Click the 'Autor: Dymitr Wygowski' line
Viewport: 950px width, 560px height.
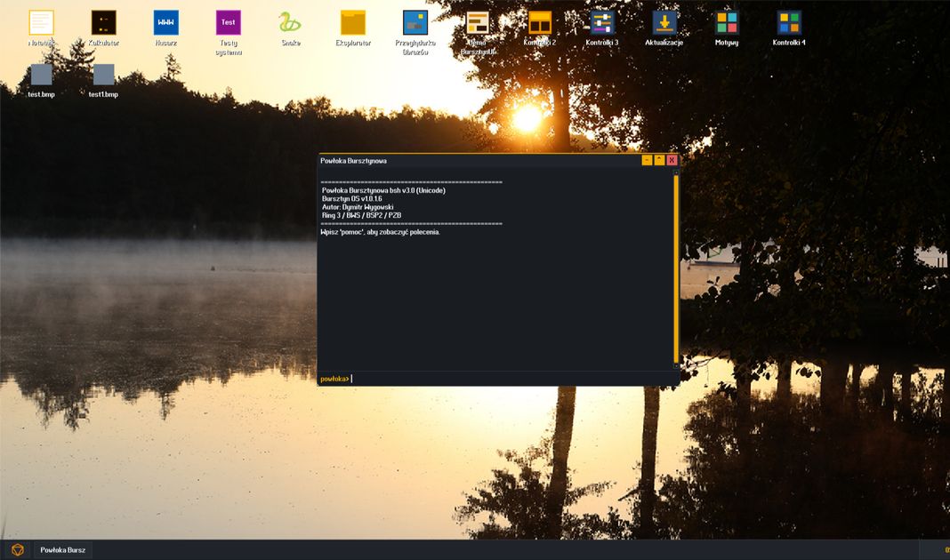[x=358, y=207]
